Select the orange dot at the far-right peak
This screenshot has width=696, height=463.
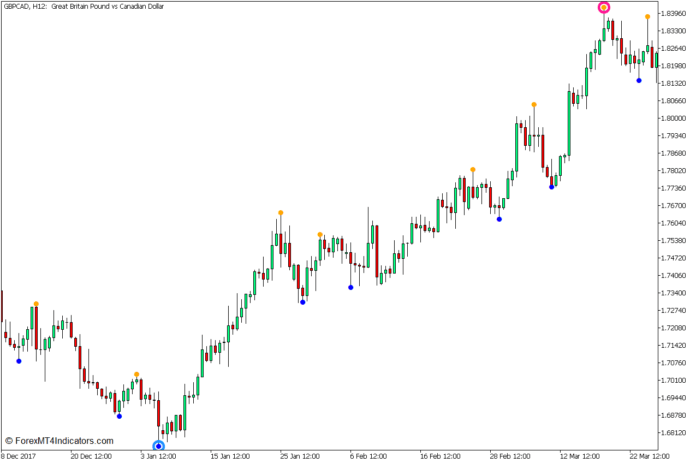tap(647, 16)
